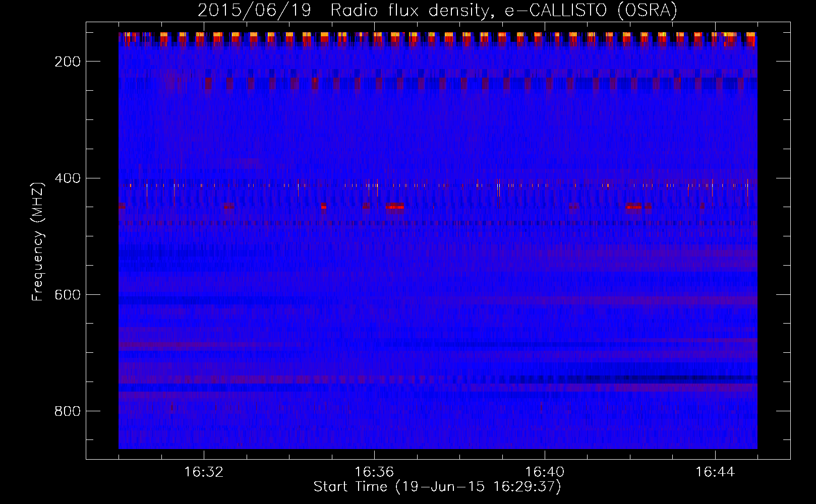
Task: Click the 16:40 time tick label
Action: pyautogui.click(x=545, y=472)
